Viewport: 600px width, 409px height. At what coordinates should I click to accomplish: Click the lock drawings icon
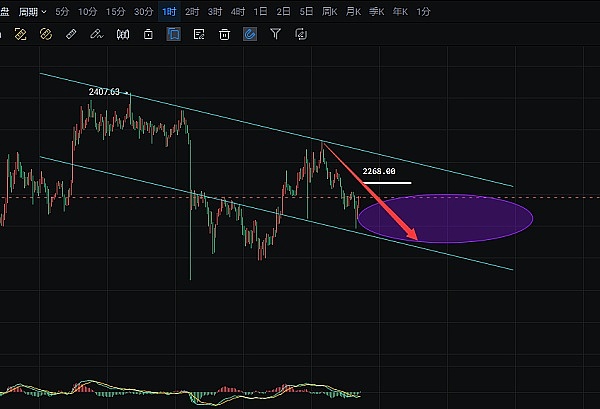click(148, 34)
